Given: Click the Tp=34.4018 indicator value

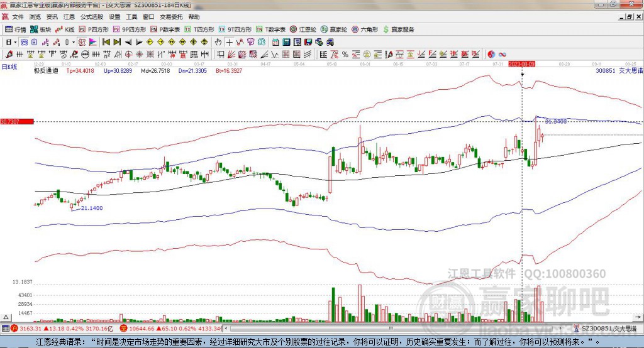Looking at the screenshot, I should coord(80,70).
